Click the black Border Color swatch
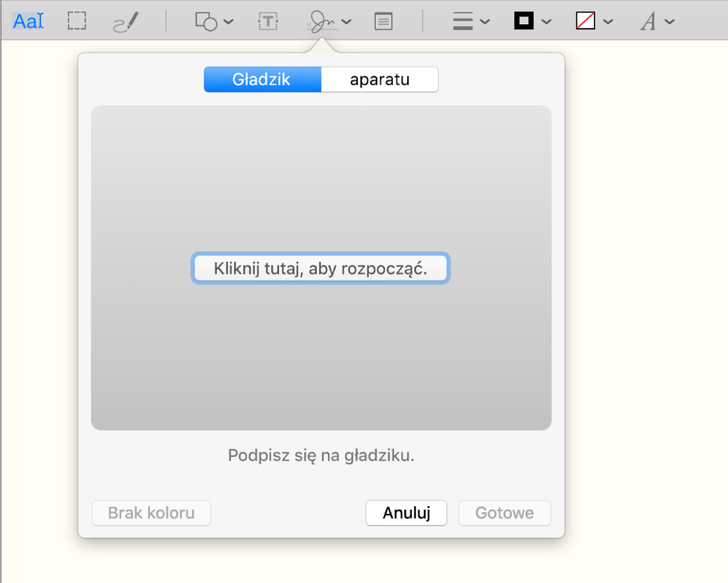728x583 pixels. (x=524, y=21)
